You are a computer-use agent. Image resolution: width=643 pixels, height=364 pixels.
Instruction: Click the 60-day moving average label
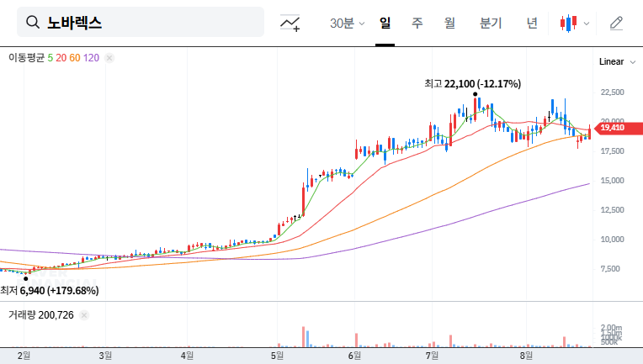[75, 58]
